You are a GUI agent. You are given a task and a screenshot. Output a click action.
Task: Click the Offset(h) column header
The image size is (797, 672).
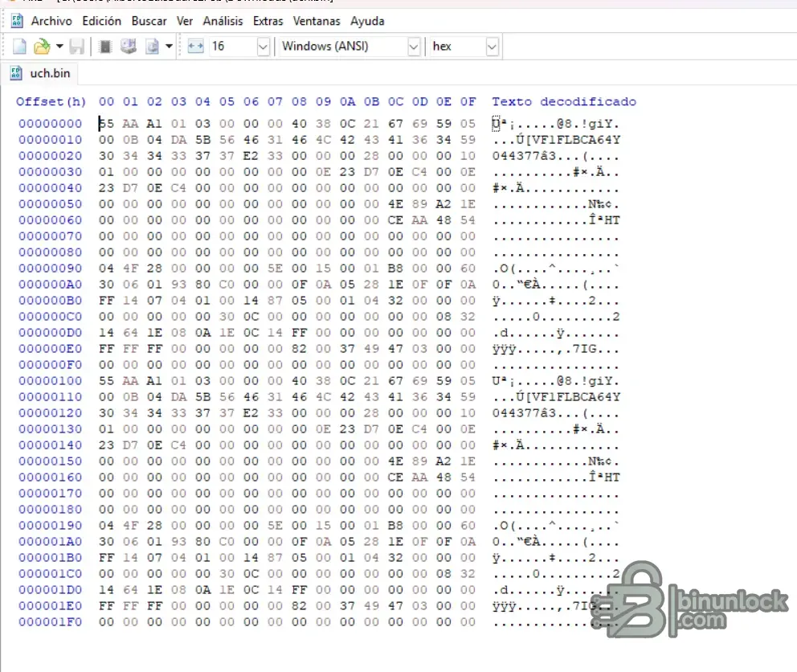coord(51,101)
